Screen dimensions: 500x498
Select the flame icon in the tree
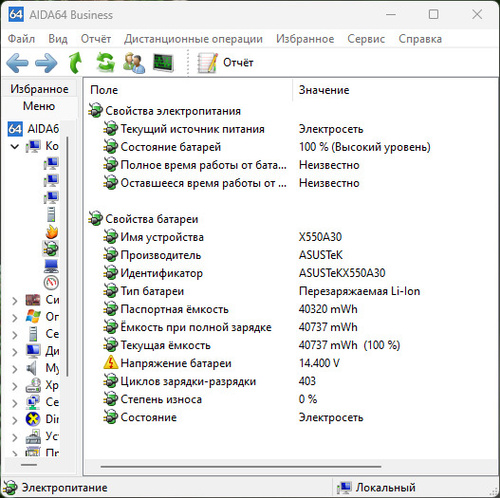(x=52, y=232)
